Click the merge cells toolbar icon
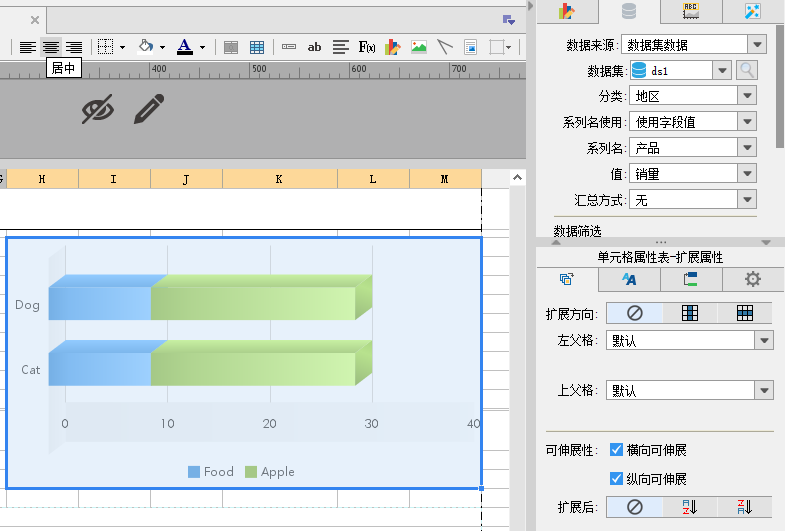This screenshot has height=531, width=785. point(231,47)
